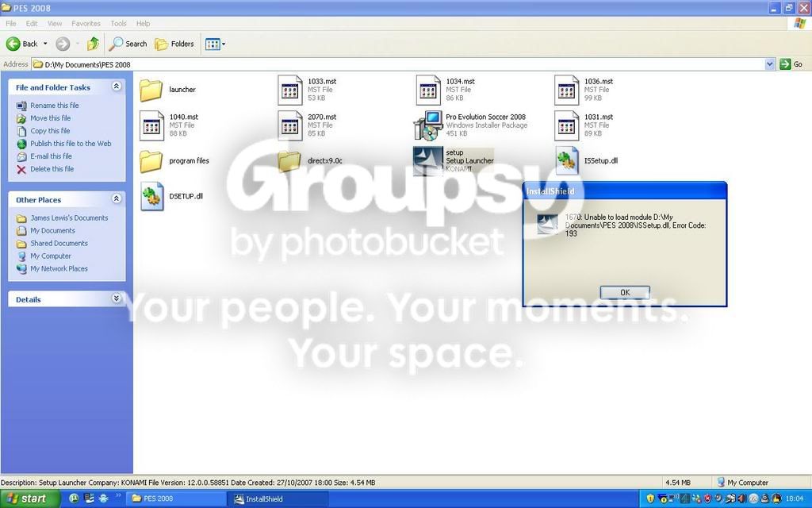Click the yellow security shield tray icon
The width and height of the screenshot is (812, 508).
[651, 498]
